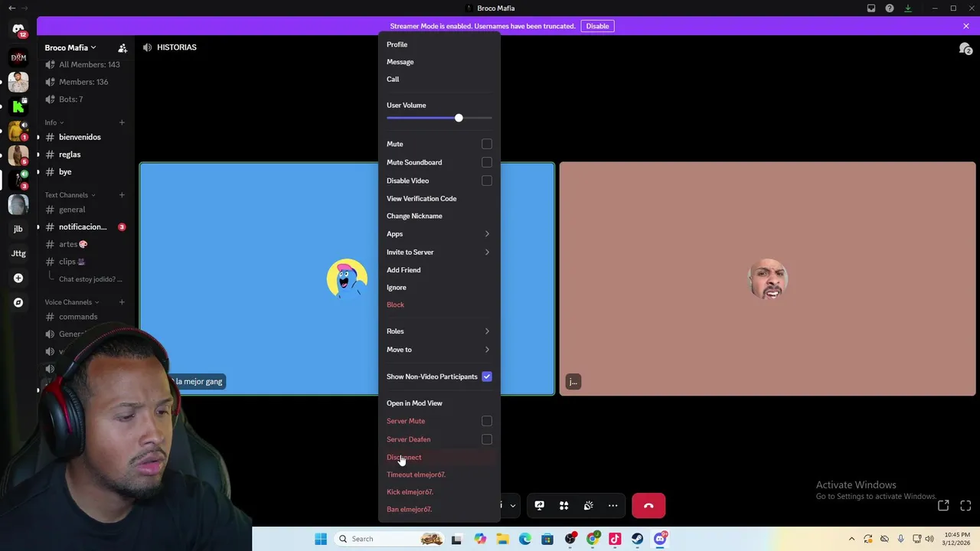Image resolution: width=980 pixels, height=551 pixels.
Task: Choose View Verification Code
Action: pos(439,199)
